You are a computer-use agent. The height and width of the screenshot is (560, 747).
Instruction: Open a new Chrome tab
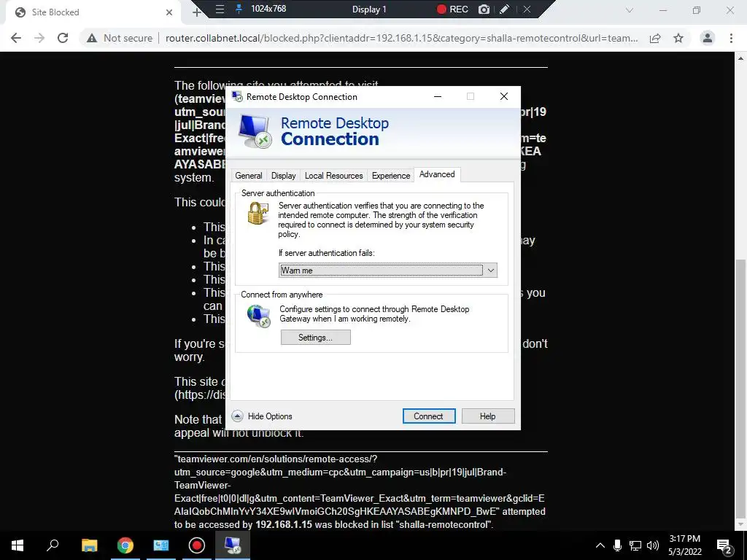[x=196, y=12]
